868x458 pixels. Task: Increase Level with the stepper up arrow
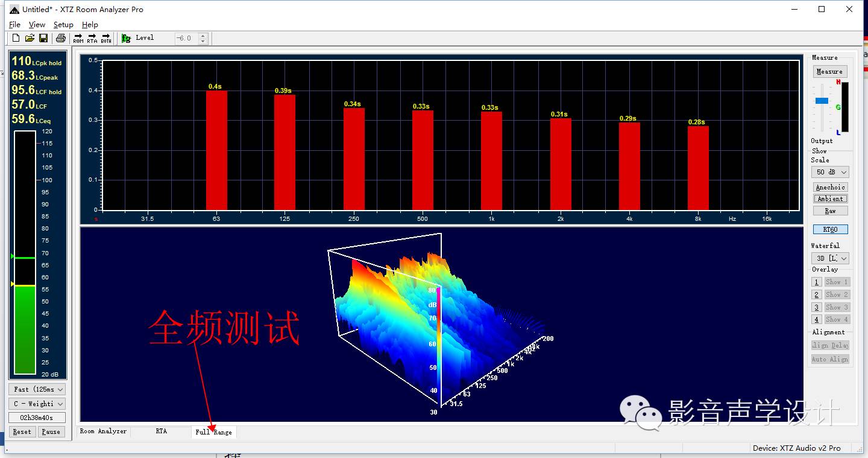(203, 35)
